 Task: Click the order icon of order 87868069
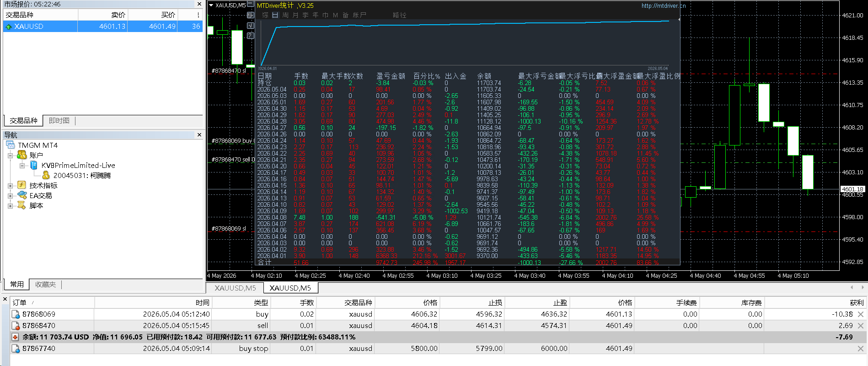(16, 314)
